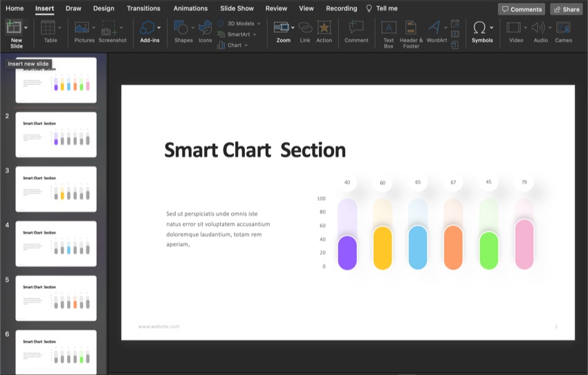This screenshot has height=375, width=588.
Task: Click the Share button
Action: [566, 9]
